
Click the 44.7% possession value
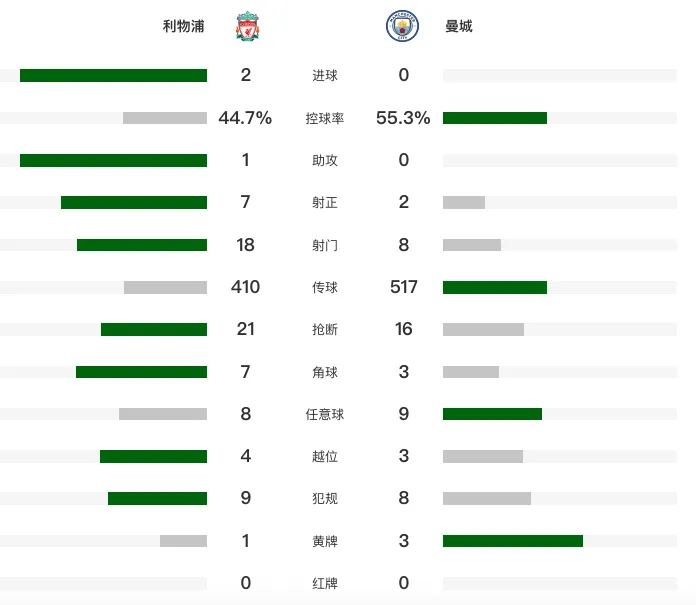click(245, 118)
